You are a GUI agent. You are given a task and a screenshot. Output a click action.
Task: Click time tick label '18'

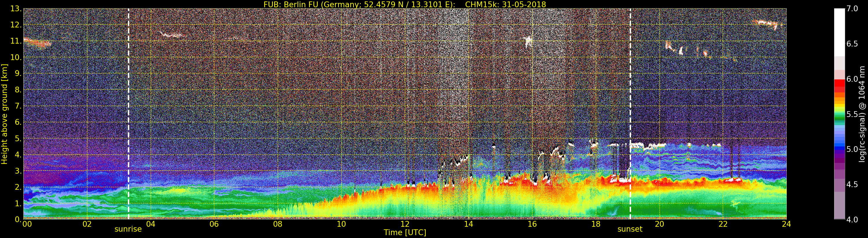coord(596,224)
